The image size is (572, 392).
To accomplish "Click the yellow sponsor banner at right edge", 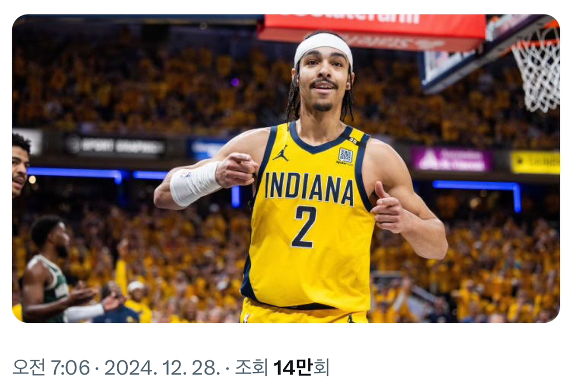I will click(x=534, y=162).
